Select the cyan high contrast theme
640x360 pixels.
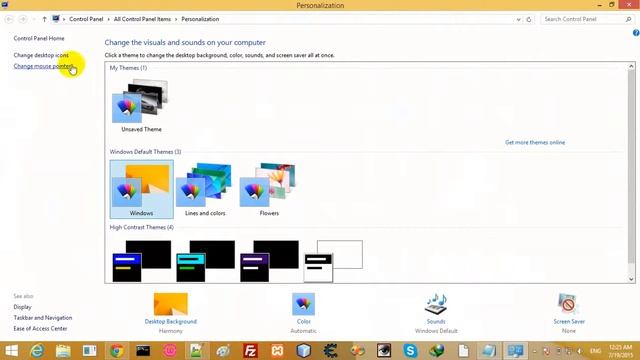point(205,261)
